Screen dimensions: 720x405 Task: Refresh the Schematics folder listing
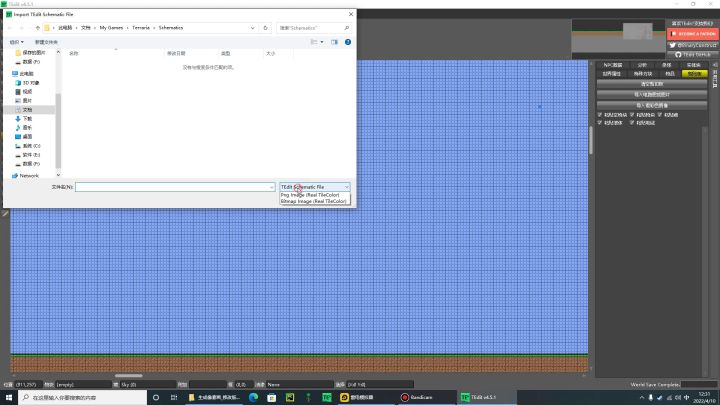point(265,28)
